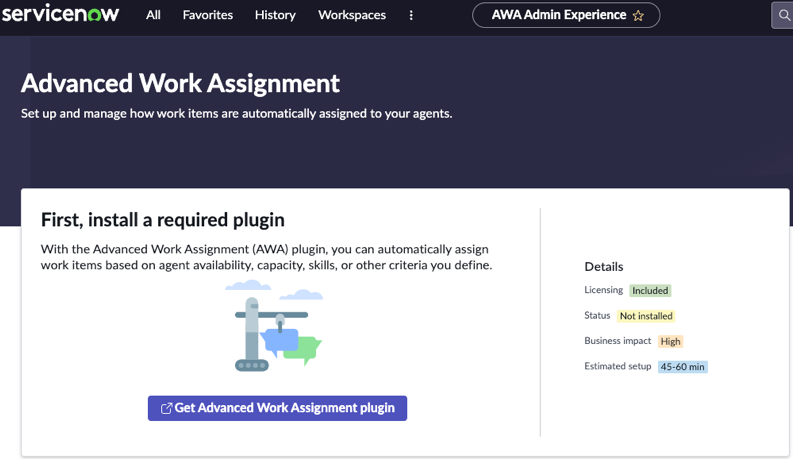Click the Licensing label
The width and height of the screenshot is (793, 459).
pos(603,290)
